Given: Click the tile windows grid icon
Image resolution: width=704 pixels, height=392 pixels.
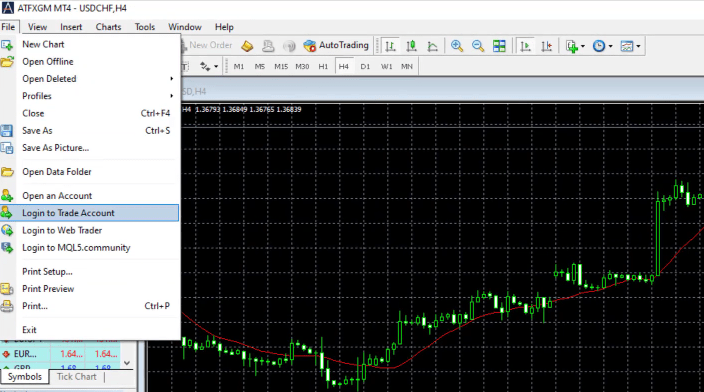Looking at the screenshot, I should tap(499, 46).
